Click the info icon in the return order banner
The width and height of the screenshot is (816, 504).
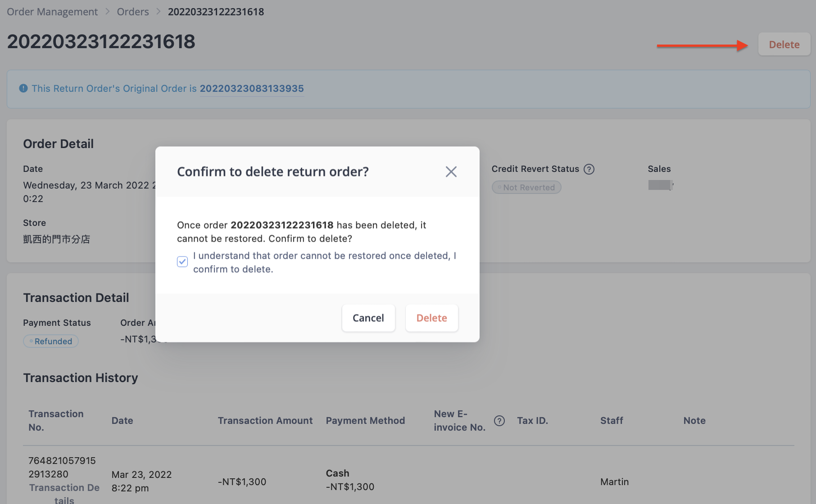[23, 88]
